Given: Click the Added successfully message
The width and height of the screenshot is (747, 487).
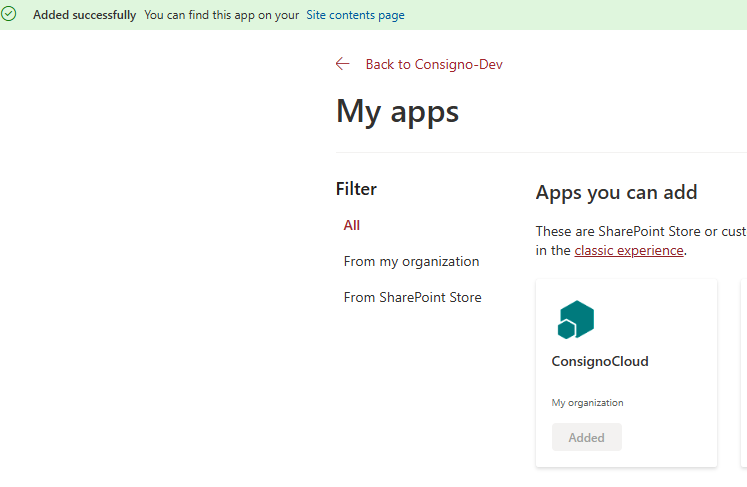Looking at the screenshot, I should 84,15.
